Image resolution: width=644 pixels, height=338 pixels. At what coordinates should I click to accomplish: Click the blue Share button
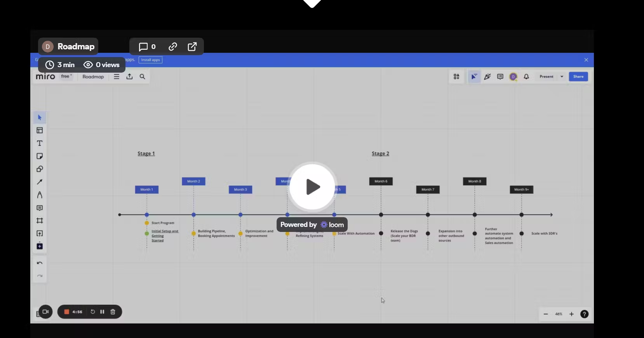click(x=578, y=77)
